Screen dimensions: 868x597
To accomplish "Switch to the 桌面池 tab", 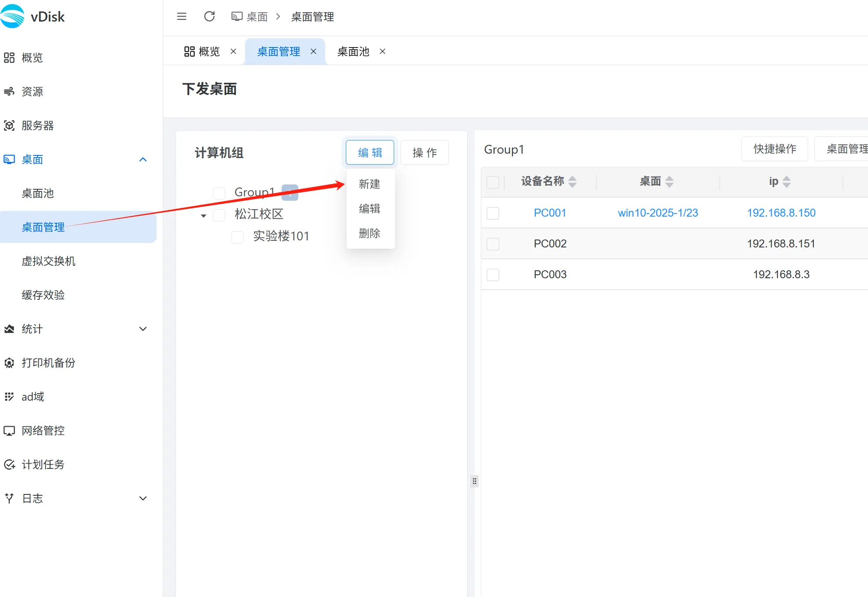I will pos(353,52).
